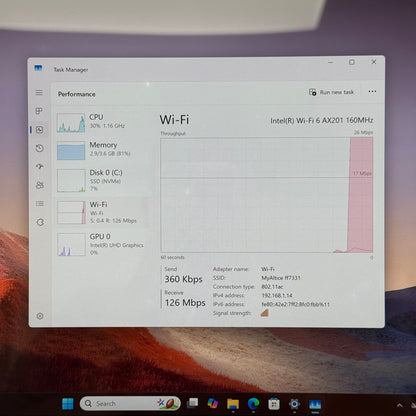Screen dimensions: 416x416
Task: Click the Send 360 Kbps value
Action: pos(183,279)
